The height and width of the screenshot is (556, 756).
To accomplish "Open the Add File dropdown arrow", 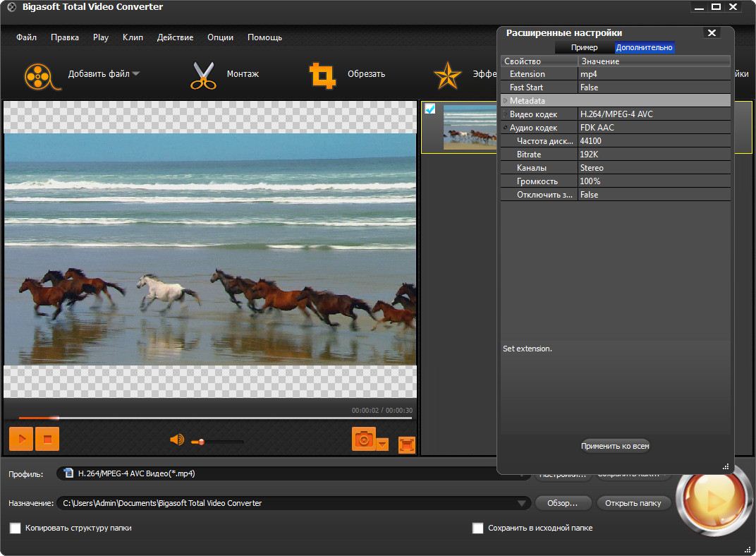I will point(135,74).
